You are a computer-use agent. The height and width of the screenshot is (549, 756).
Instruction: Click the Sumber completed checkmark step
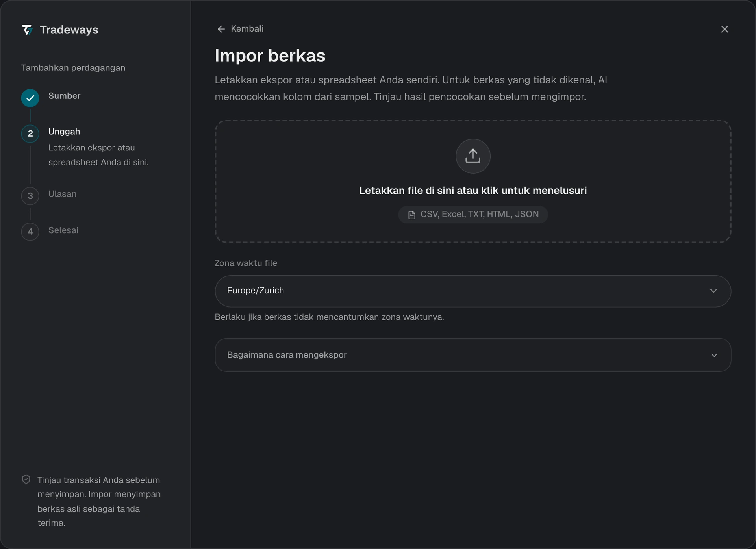tap(30, 98)
